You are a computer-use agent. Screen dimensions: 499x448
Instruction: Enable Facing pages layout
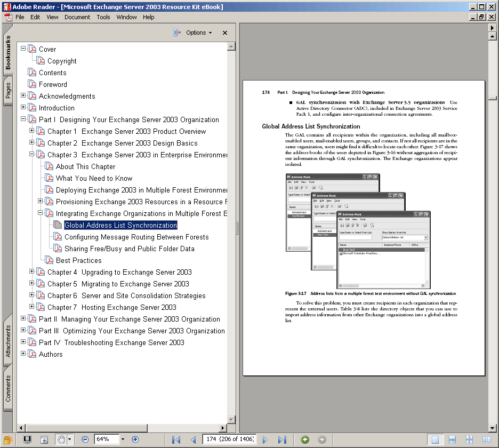tap(487, 439)
